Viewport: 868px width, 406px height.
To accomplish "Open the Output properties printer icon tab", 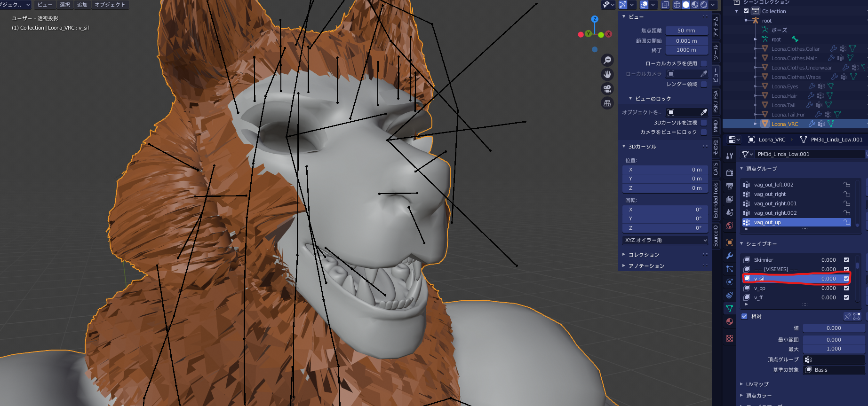I will coord(730,186).
